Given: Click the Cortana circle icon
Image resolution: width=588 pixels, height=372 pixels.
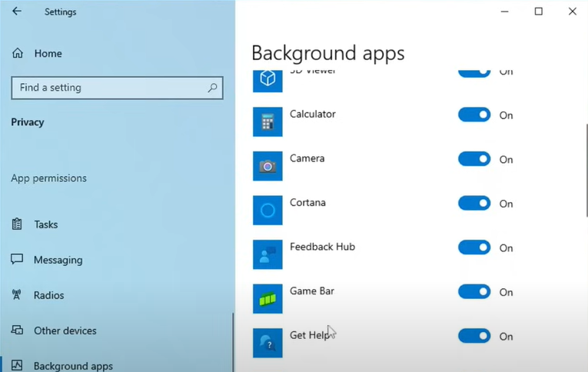Looking at the screenshot, I should point(267,211).
